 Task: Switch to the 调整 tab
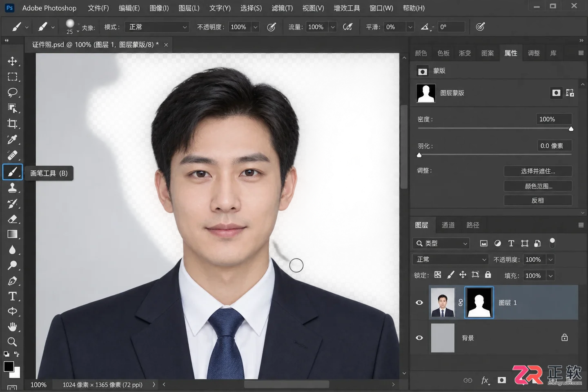(534, 53)
